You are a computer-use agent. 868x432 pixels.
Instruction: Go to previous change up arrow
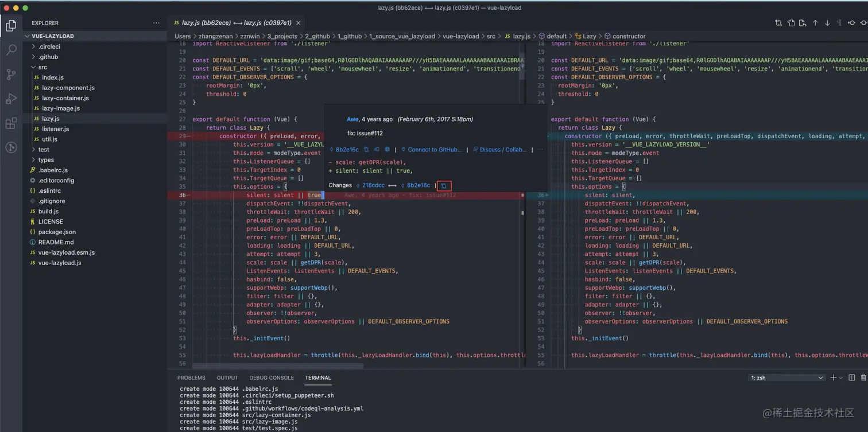click(815, 23)
